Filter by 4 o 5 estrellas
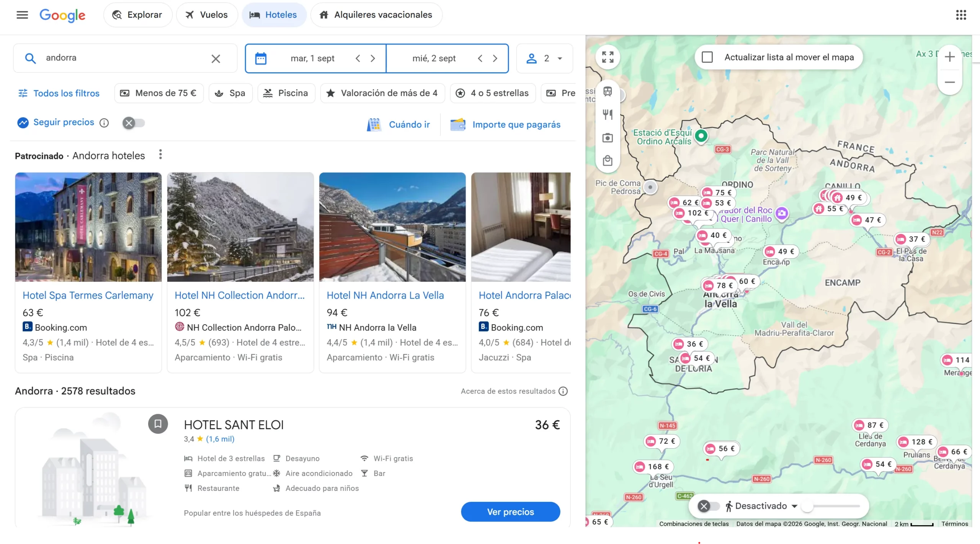The height and width of the screenshot is (544, 980). tap(493, 93)
